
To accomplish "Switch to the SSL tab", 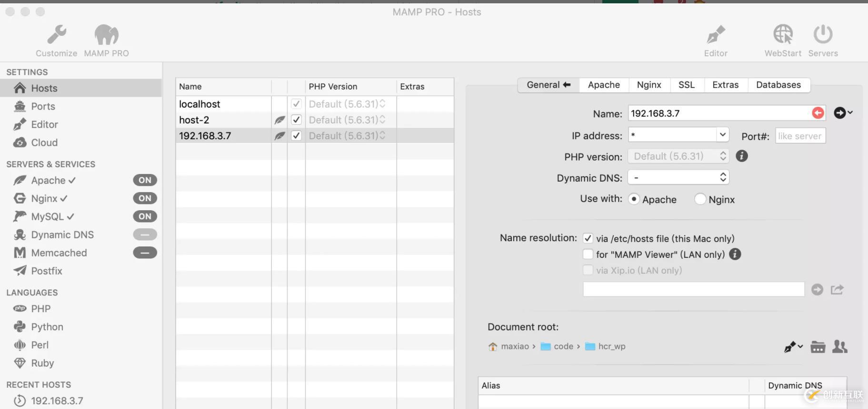I will 687,85.
